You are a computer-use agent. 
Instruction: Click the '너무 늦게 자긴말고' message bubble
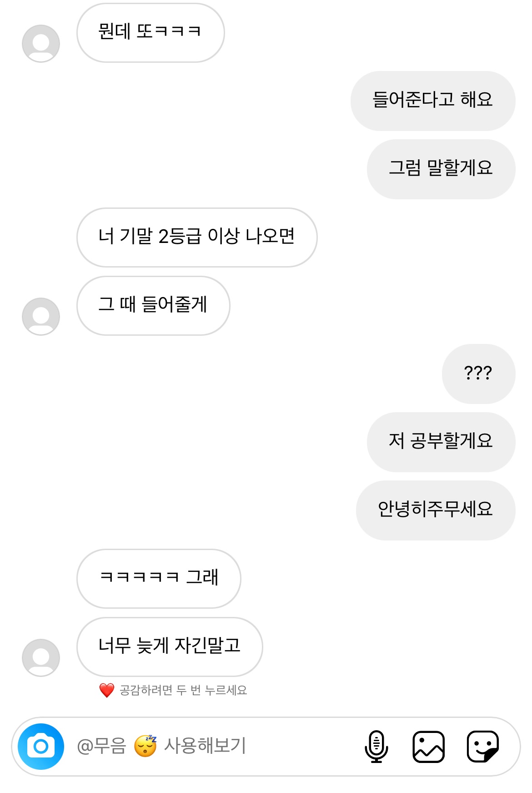(170, 647)
